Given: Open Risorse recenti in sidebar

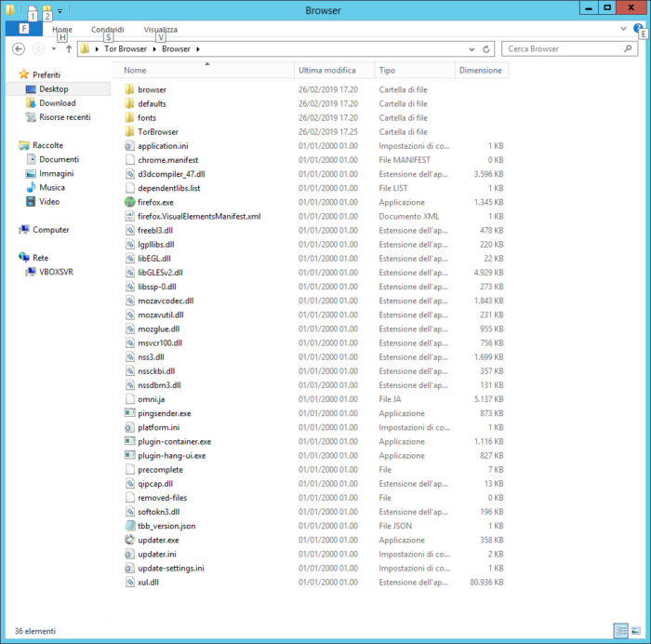Looking at the screenshot, I should point(65,117).
